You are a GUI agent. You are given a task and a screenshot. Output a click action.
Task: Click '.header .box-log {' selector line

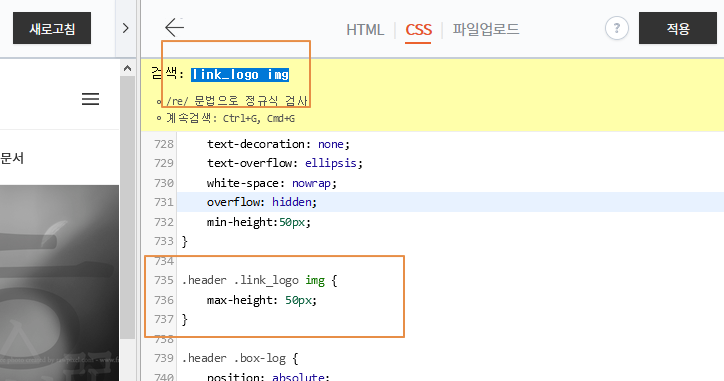pos(240,358)
